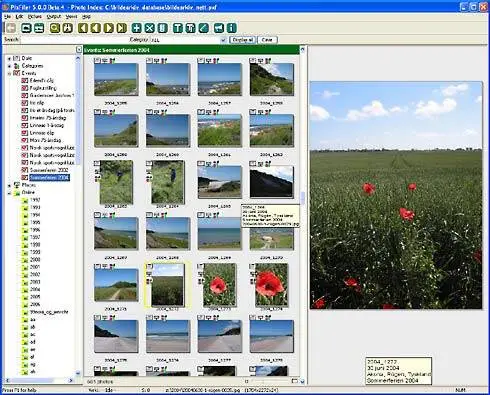Image resolution: width=490 pixels, height=395 pixels.
Task: Click the greyed-out back arrow toolbar icon
Action: (x=11, y=28)
